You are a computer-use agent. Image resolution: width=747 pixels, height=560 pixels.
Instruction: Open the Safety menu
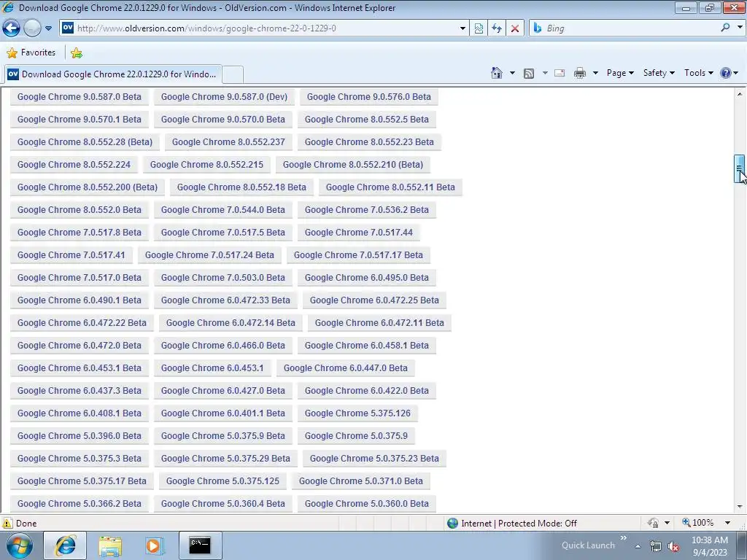659,73
